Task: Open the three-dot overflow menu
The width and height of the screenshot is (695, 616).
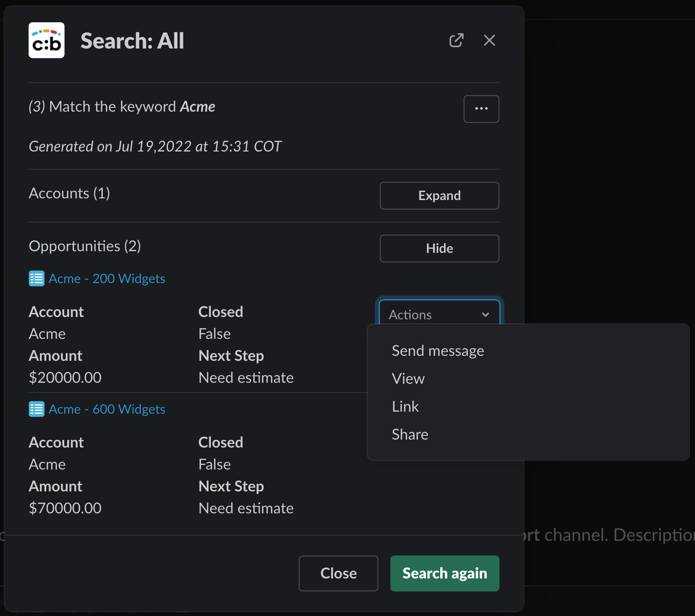Action: click(x=481, y=109)
